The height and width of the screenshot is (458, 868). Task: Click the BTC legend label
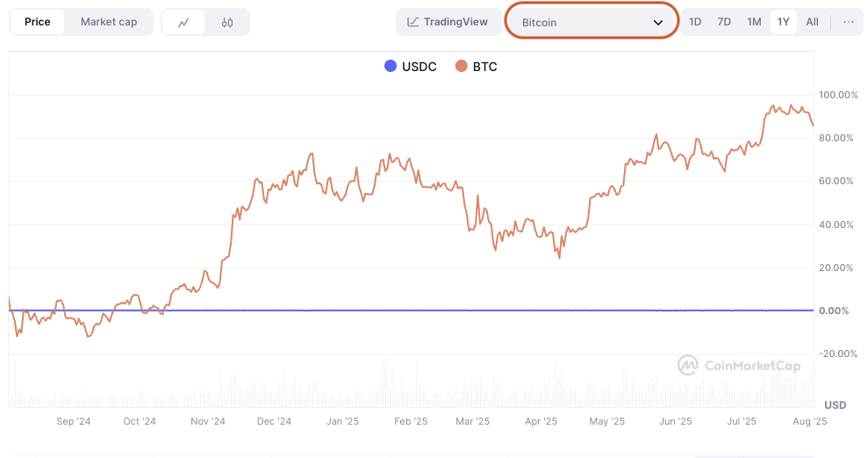484,67
